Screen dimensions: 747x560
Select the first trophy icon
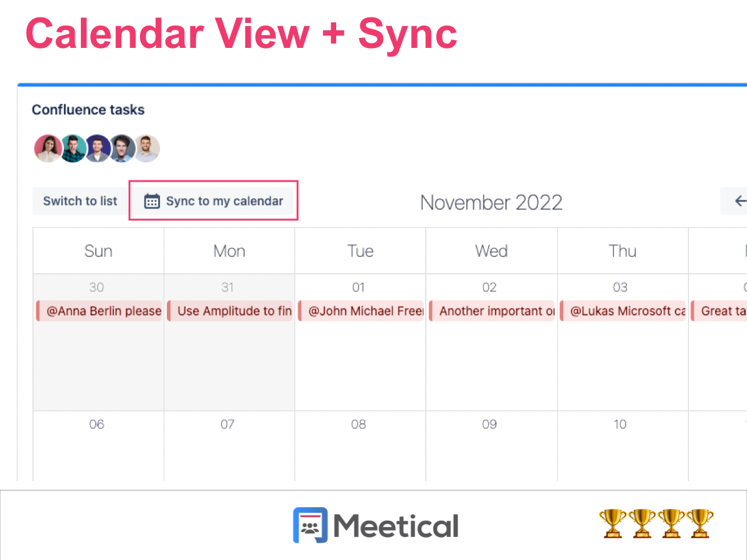[x=613, y=523]
